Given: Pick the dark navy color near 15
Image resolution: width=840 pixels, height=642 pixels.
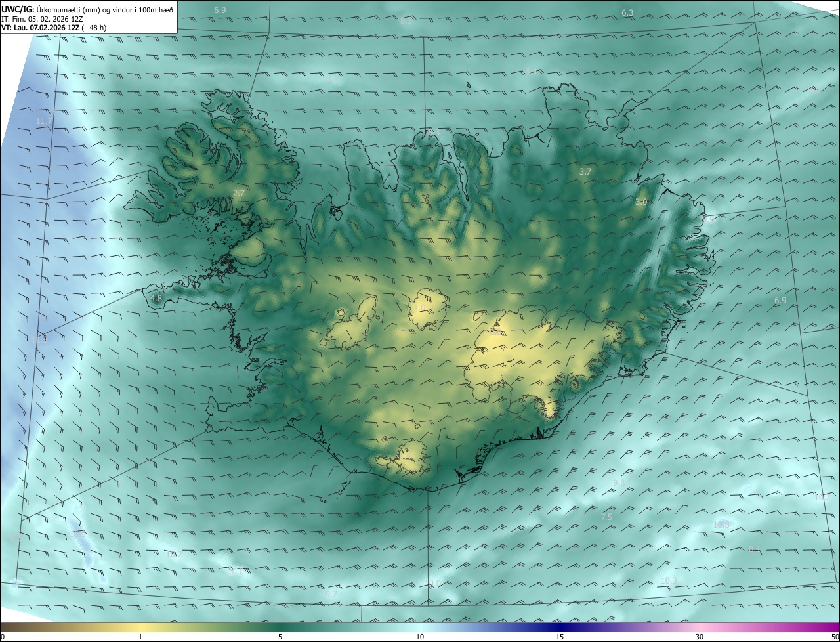Looking at the screenshot, I should 560,627.
